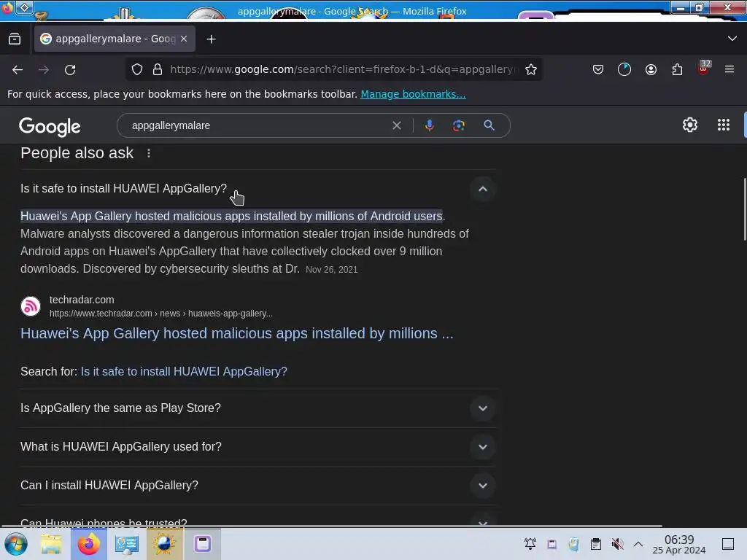Image resolution: width=747 pixels, height=560 pixels.
Task: Open a new tab with plus button
Action: (211, 39)
